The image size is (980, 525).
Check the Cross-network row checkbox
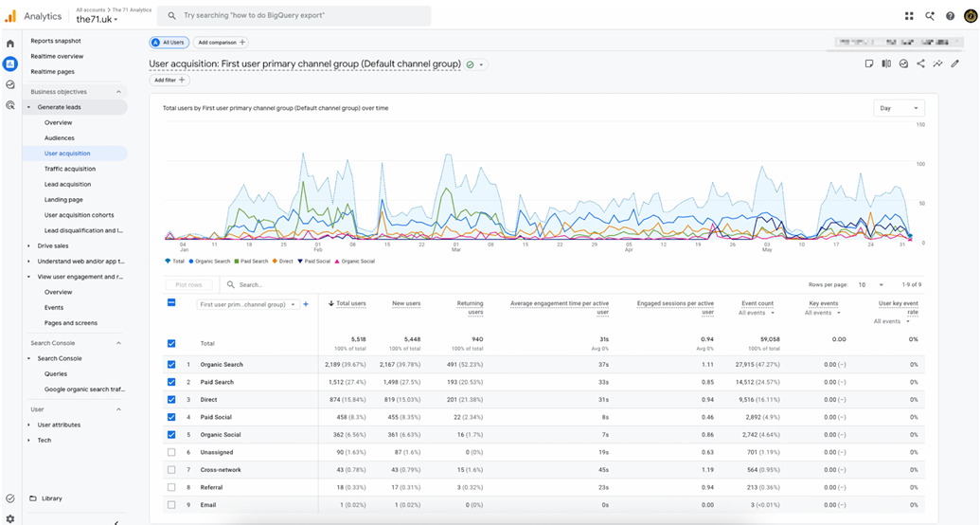[171, 469]
